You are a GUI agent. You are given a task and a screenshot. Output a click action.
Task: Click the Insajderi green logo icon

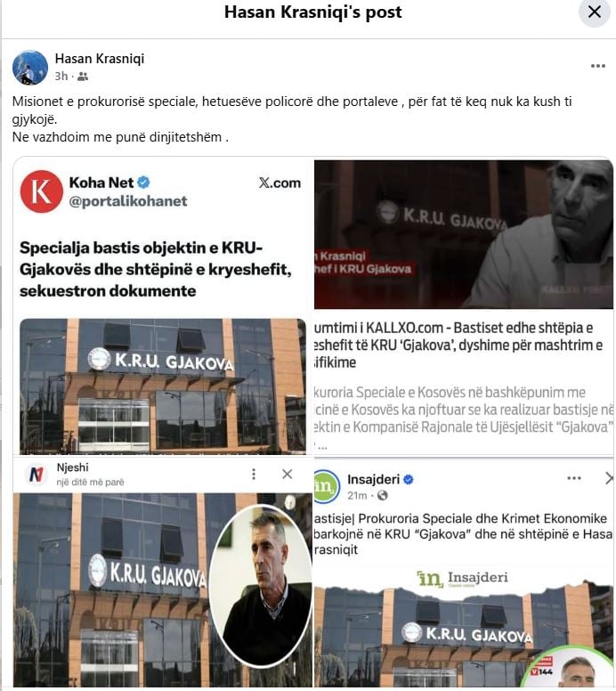[326, 486]
